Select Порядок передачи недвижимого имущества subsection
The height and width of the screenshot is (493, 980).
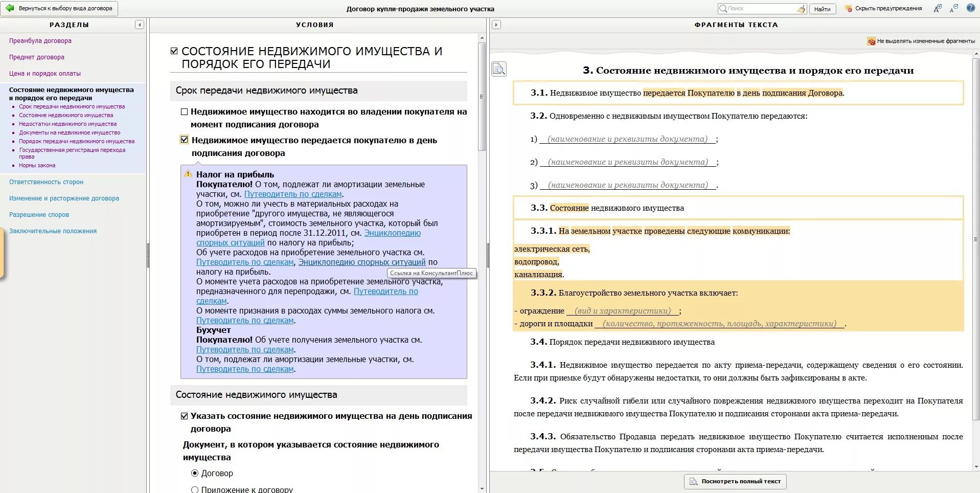pos(77,141)
